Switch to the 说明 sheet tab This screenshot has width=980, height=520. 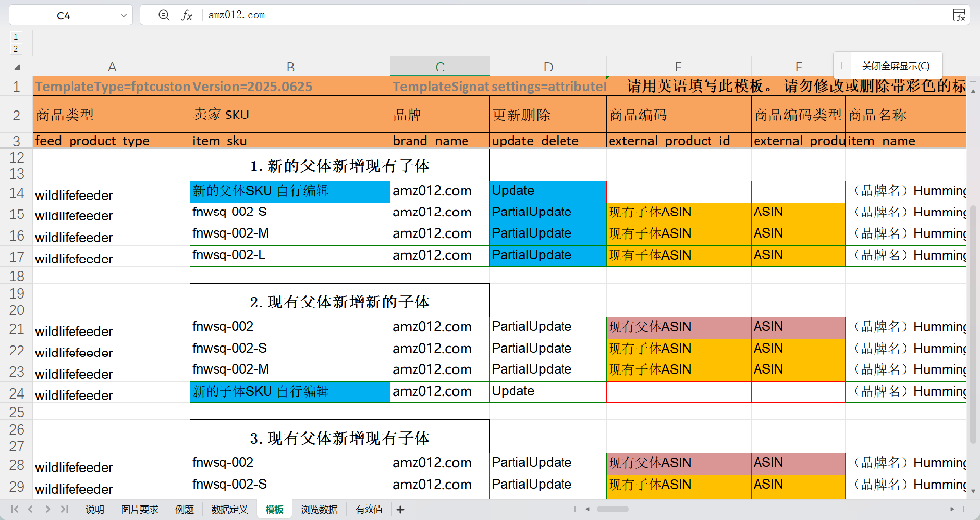[x=94, y=509]
